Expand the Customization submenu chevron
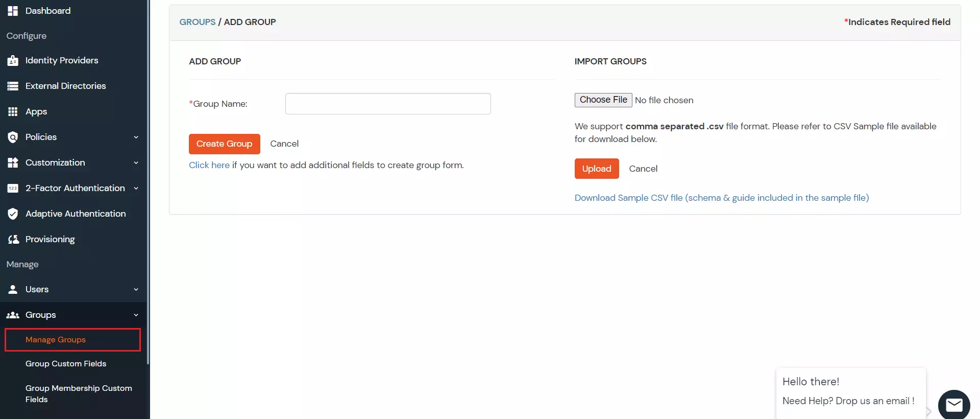Image resolution: width=980 pixels, height=419 pixels. click(136, 162)
